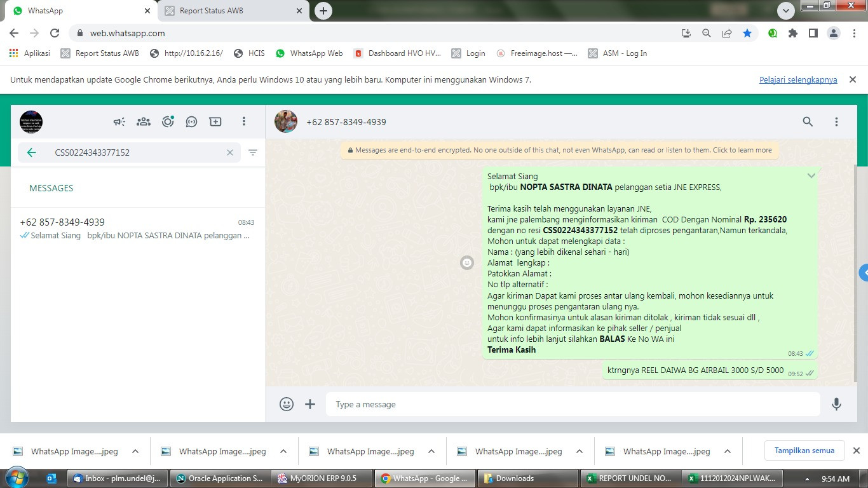Expand options for the last WhatsApp Image download
This screenshot has height=488, width=868.
[x=728, y=451]
